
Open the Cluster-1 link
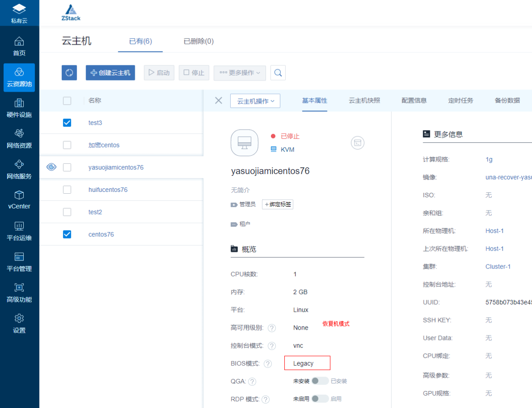pyautogui.click(x=498, y=267)
